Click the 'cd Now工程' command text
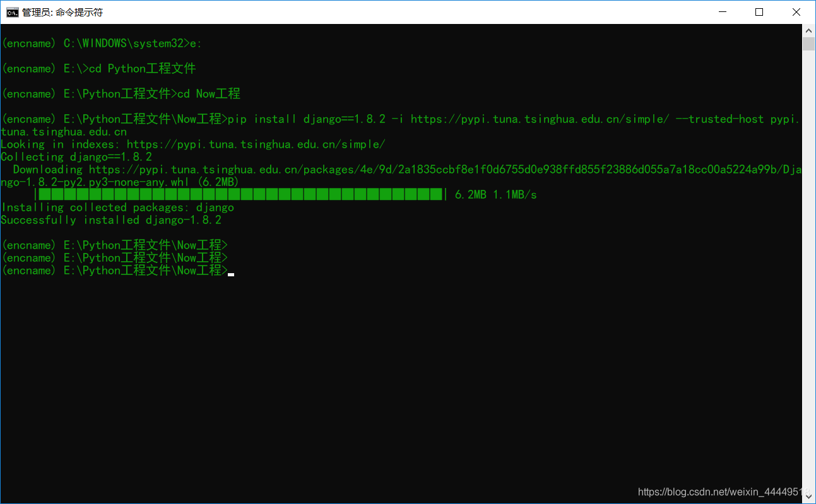This screenshot has height=504, width=816. [x=208, y=93]
